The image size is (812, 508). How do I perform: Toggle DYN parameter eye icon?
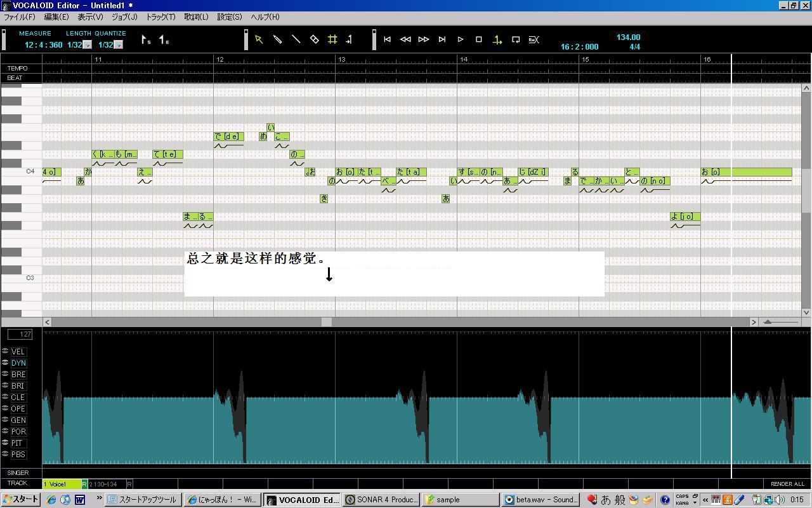pyautogui.click(x=5, y=363)
